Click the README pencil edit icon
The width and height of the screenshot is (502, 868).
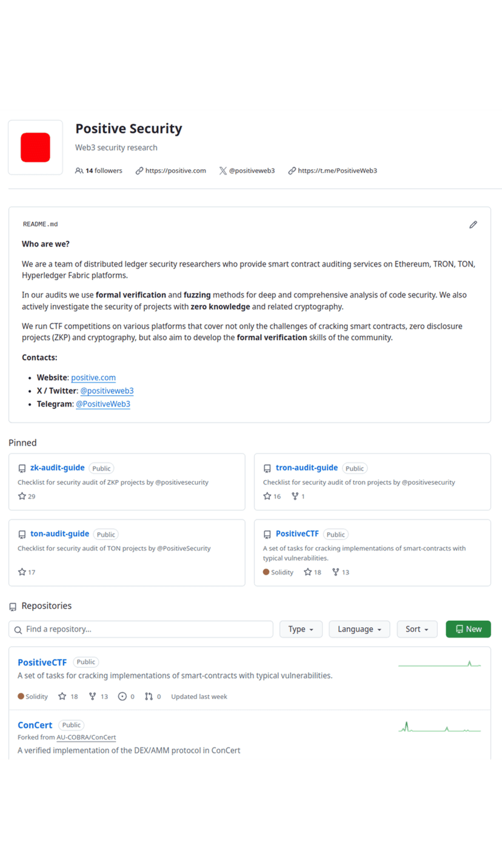(473, 224)
